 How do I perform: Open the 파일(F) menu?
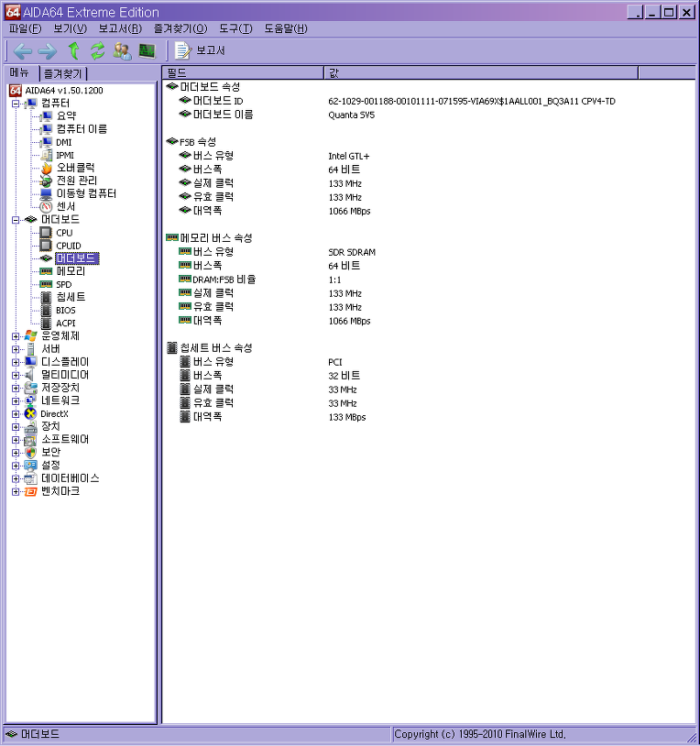[26, 28]
